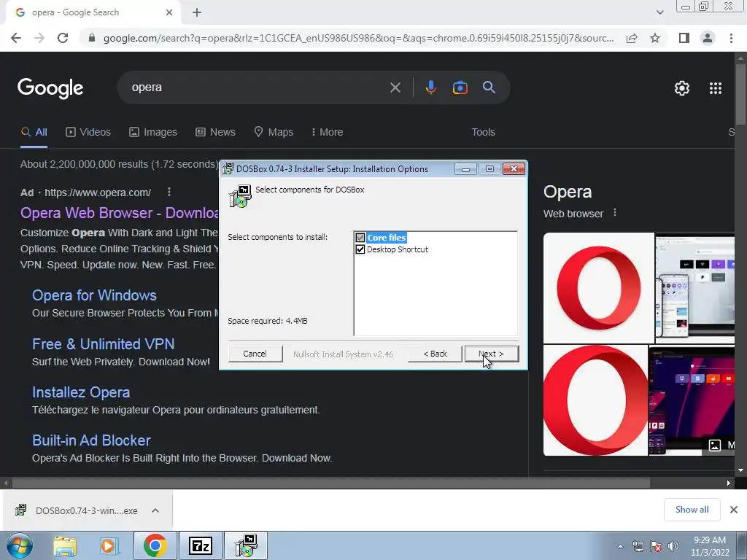Click the page vertical scrollbar thumb
The height and width of the screenshot is (560, 747).
[x=740, y=94]
